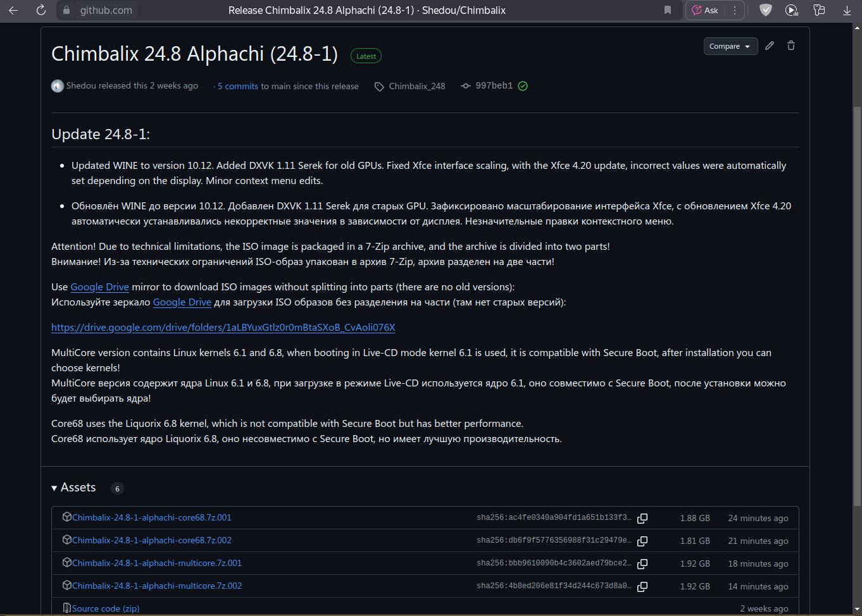Download Chimbalix-24.8-1-alphachi-core68.7z.001
Screen dimensions: 862x616
pos(152,517)
